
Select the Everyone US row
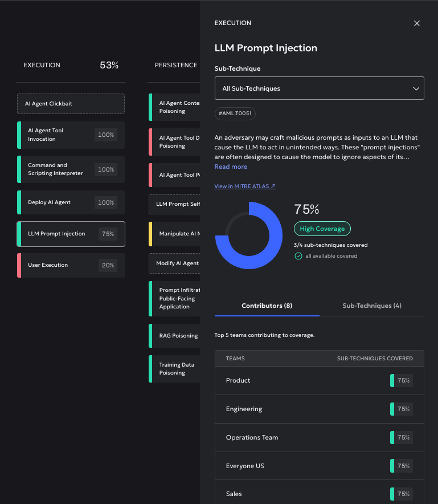coord(319,466)
